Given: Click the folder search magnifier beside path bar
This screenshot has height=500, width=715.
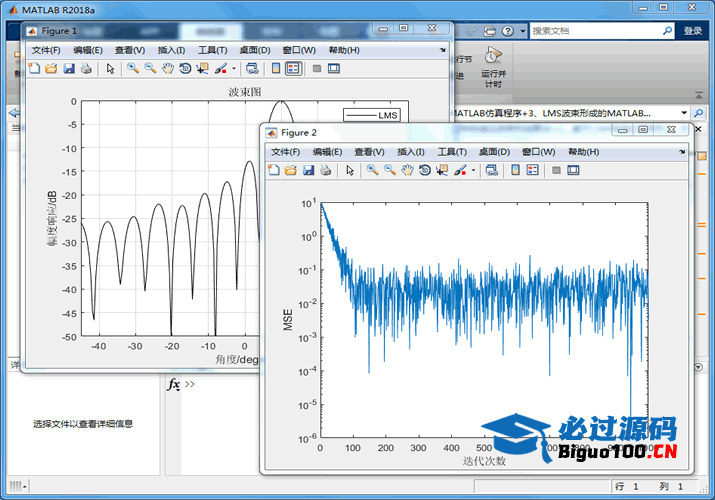Looking at the screenshot, I should pos(698,113).
